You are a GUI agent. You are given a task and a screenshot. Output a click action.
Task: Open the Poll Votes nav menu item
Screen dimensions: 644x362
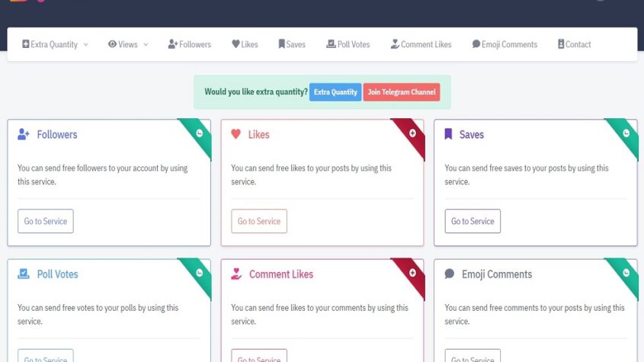click(348, 44)
